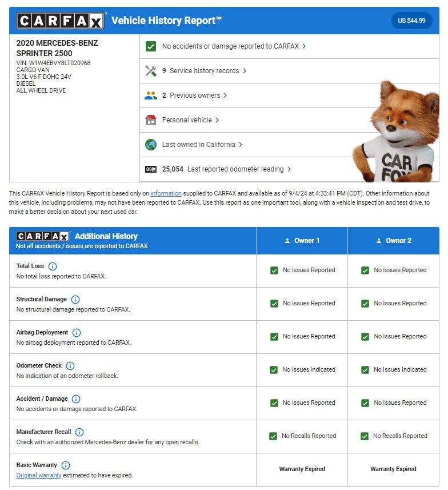448x490 pixels.
Task: Open the Original warranty link
Action: [x=39, y=475]
